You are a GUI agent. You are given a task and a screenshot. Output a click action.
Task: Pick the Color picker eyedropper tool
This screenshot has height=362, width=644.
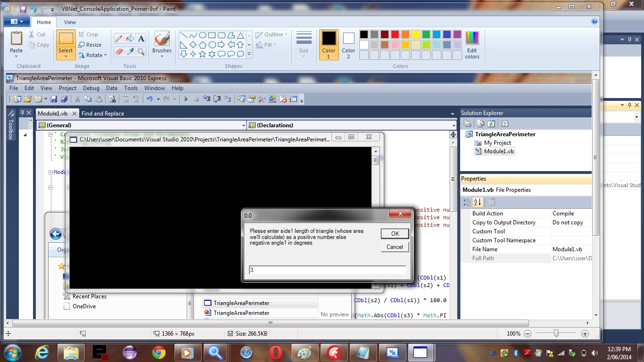[130, 51]
